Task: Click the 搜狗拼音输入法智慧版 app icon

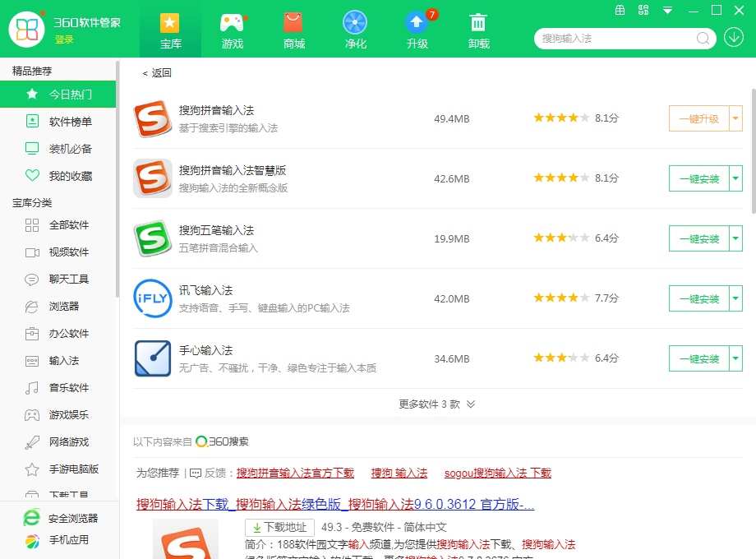Action: (152, 178)
